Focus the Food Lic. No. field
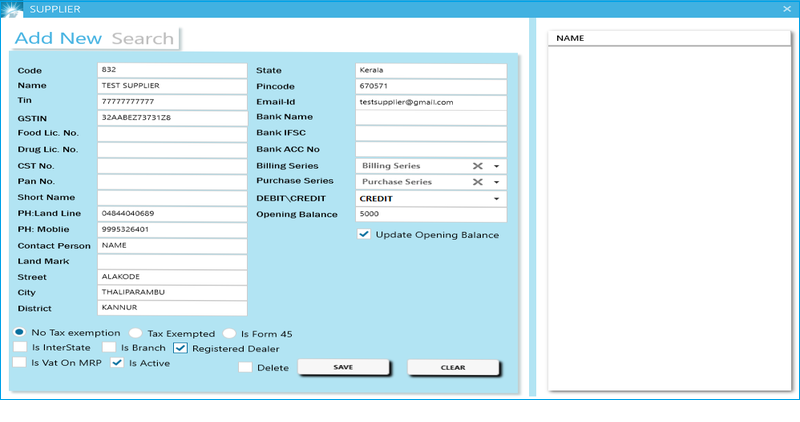The height and width of the screenshot is (422, 800). [x=172, y=134]
